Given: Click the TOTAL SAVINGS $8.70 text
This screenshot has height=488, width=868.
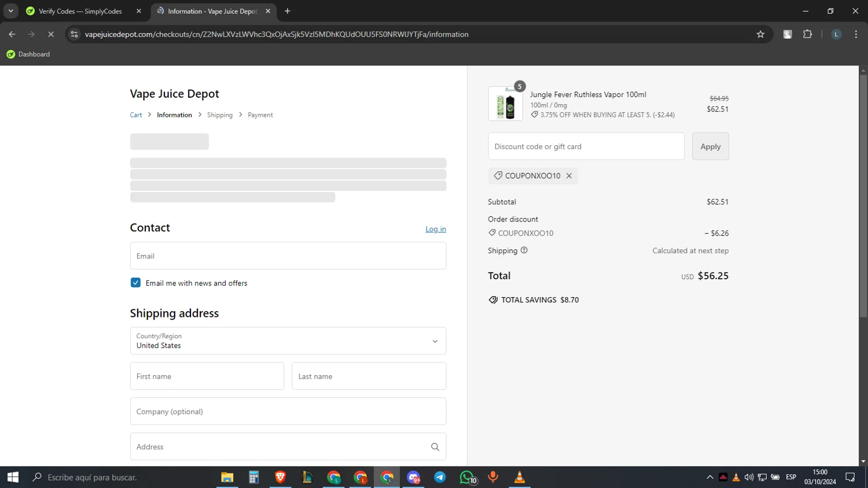Looking at the screenshot, I should (x=540, y=300).
